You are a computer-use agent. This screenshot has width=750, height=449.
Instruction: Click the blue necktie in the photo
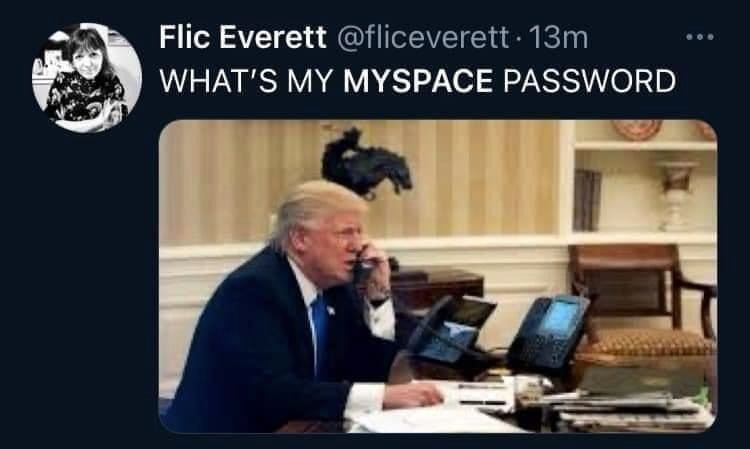pyautogui.click(x=320, y=328)
